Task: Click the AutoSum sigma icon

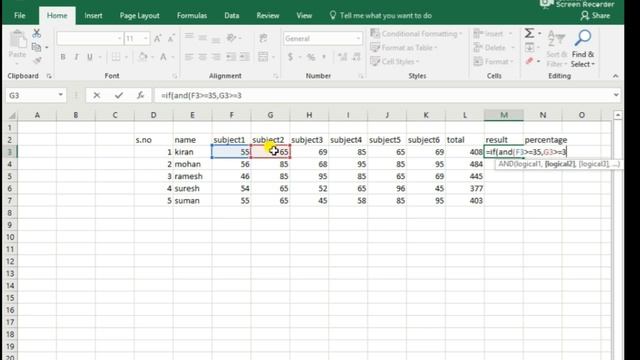Action: click(529, 33)
